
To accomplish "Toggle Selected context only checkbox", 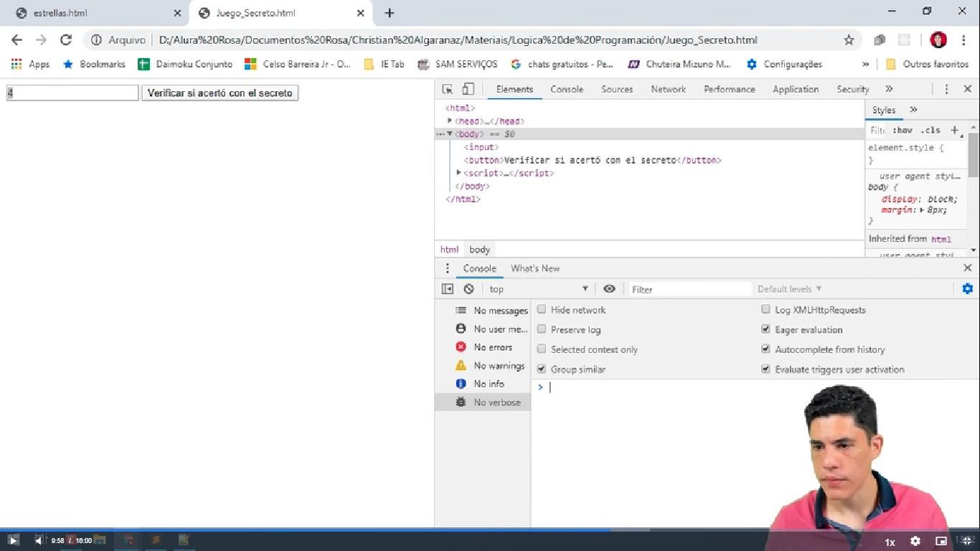I will click(x=542, y=349).
